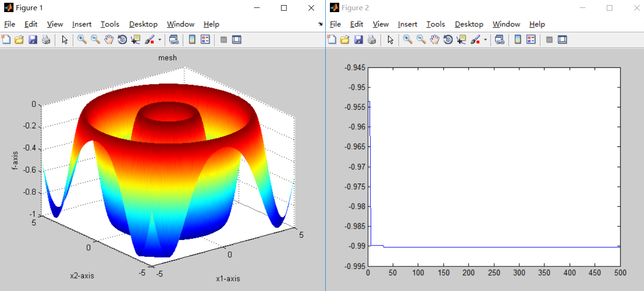Create new figure from Figure 2 toolbar
This screenshot has width=644, height=291.
(332, 40)
